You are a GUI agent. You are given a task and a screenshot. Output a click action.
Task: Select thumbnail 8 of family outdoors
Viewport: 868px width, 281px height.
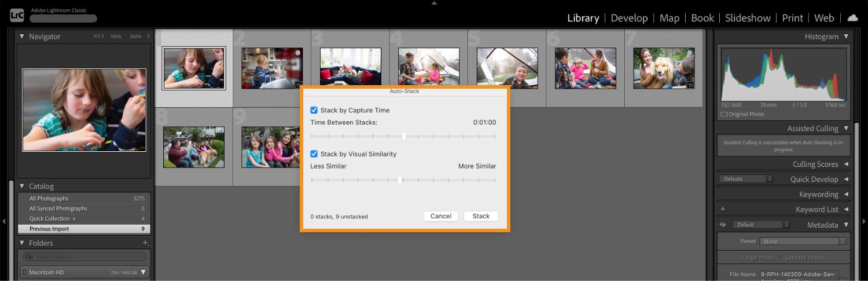[194, 147]
